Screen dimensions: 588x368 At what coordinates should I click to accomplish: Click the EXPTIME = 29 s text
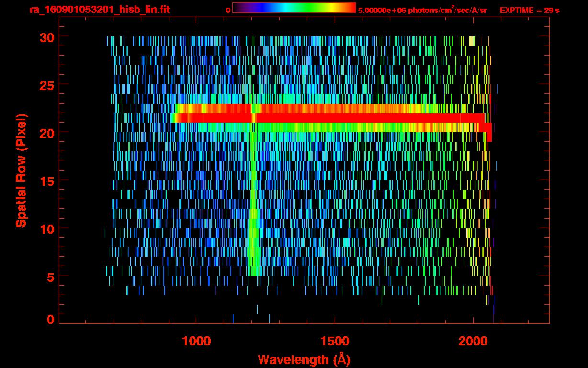(530, 10)
